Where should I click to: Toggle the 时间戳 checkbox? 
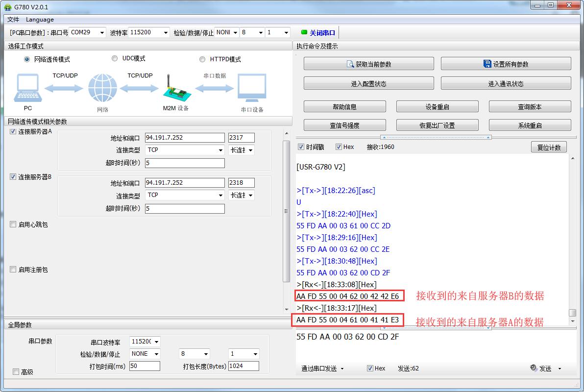(x=301, y=147)
